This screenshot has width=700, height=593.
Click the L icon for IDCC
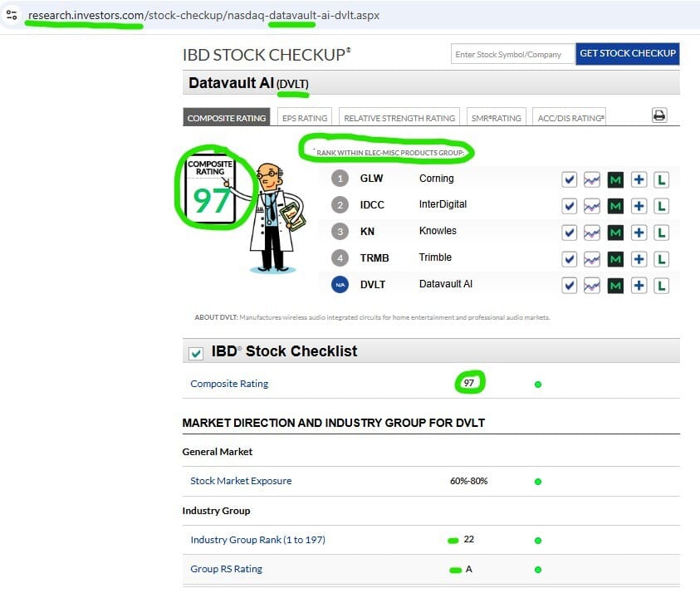[x=661, y=206]
